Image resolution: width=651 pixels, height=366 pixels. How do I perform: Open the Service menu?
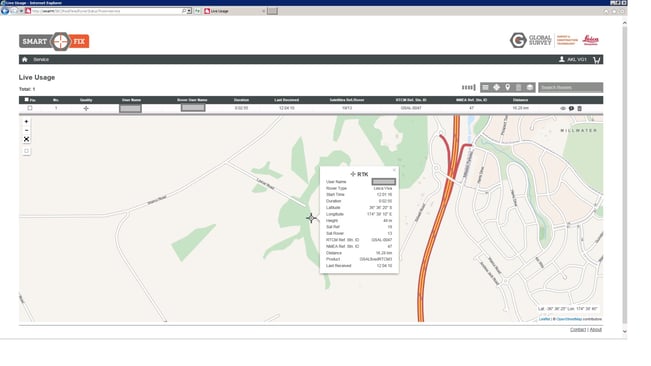(x=41, y=59)
